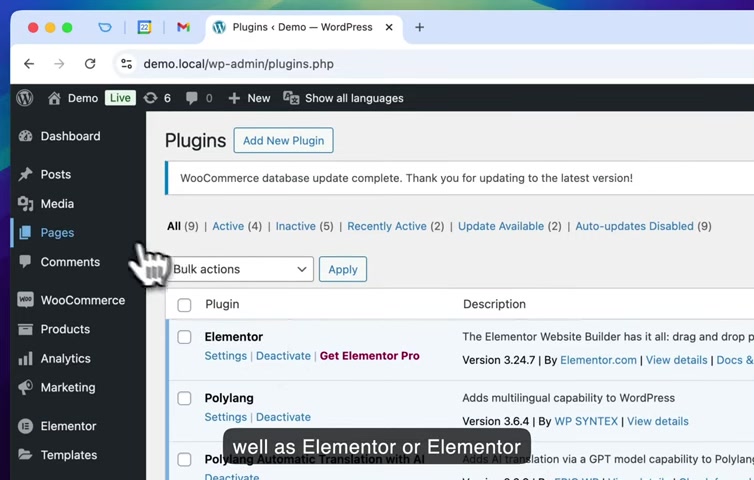Click the translation icon for Show all languages
The width and height of the screenshot is (754, 480).
pos(291,98)
